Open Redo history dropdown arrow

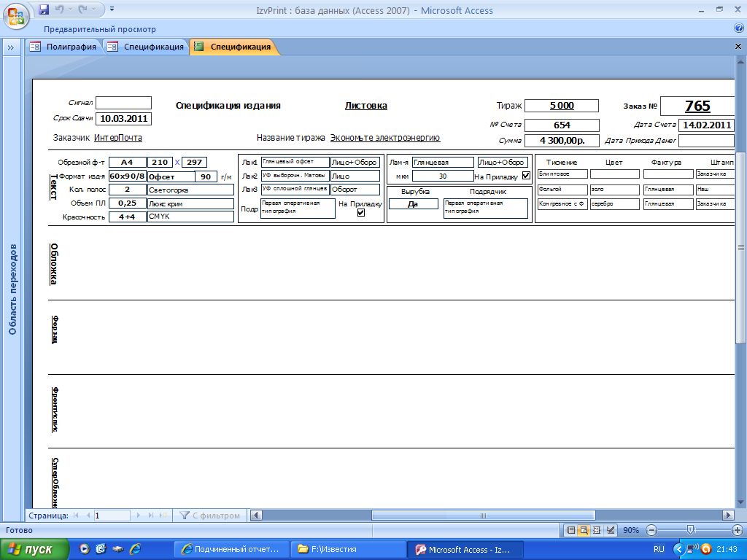[x=94, y=9]
